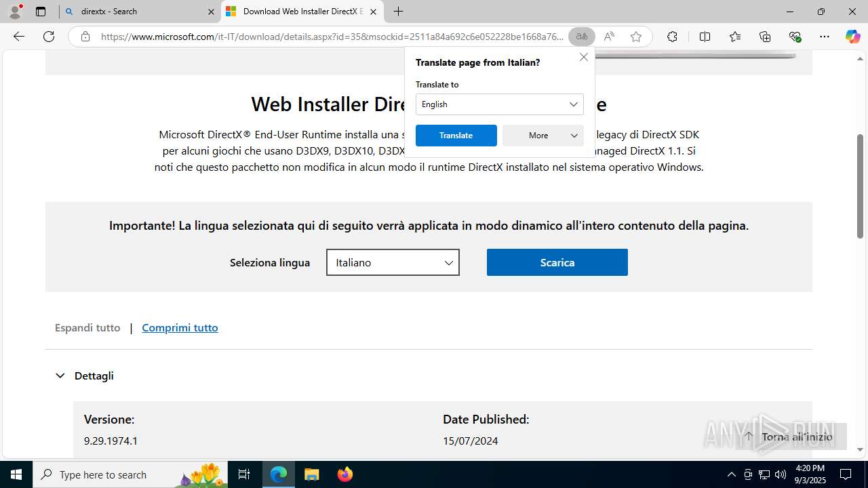This screenshot has width=868, height=488.
Task: Open the Extensions puzzle icon
Action: point(672,37)
